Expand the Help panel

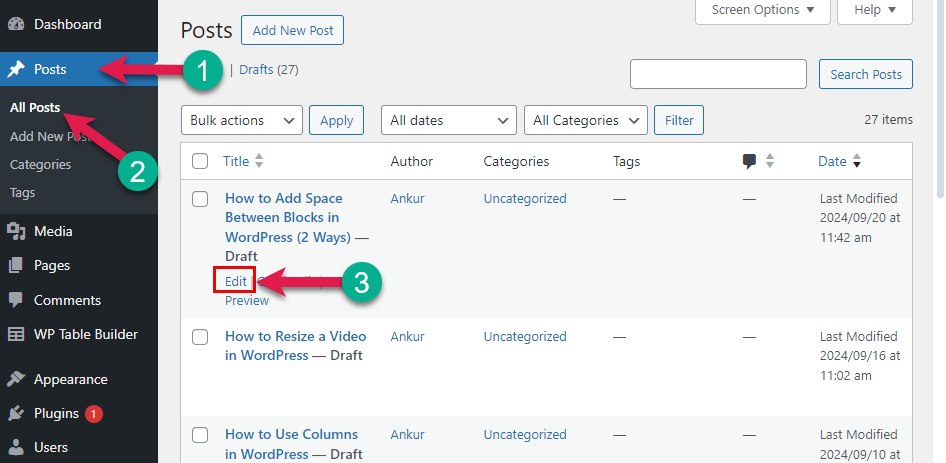[x=874, y=10]
